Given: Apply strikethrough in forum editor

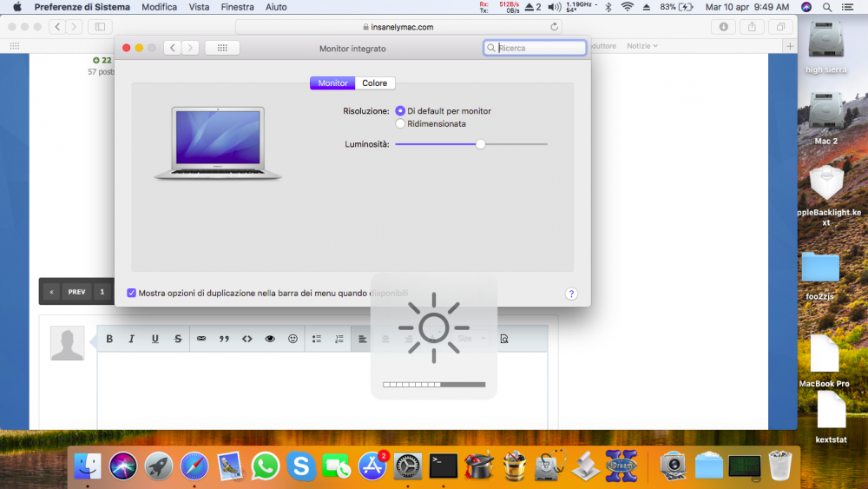Looking at the screenshot, I should coord(178,339).
